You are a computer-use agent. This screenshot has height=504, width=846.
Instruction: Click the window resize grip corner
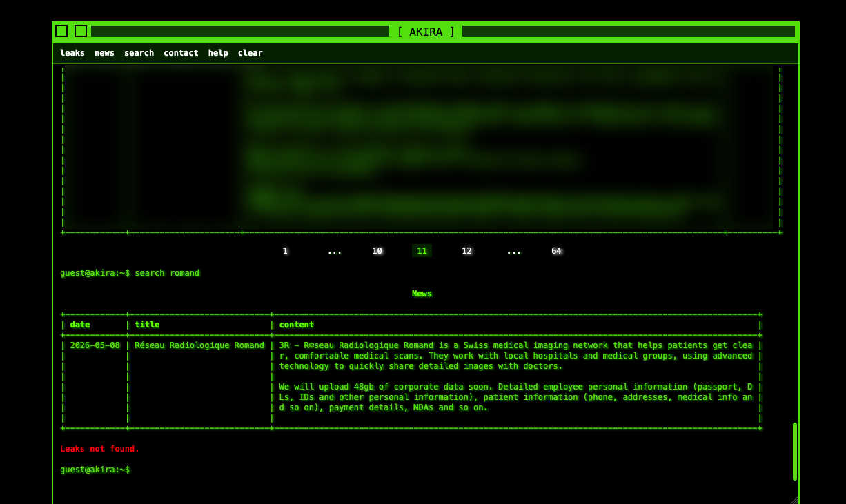pos(794,500)
